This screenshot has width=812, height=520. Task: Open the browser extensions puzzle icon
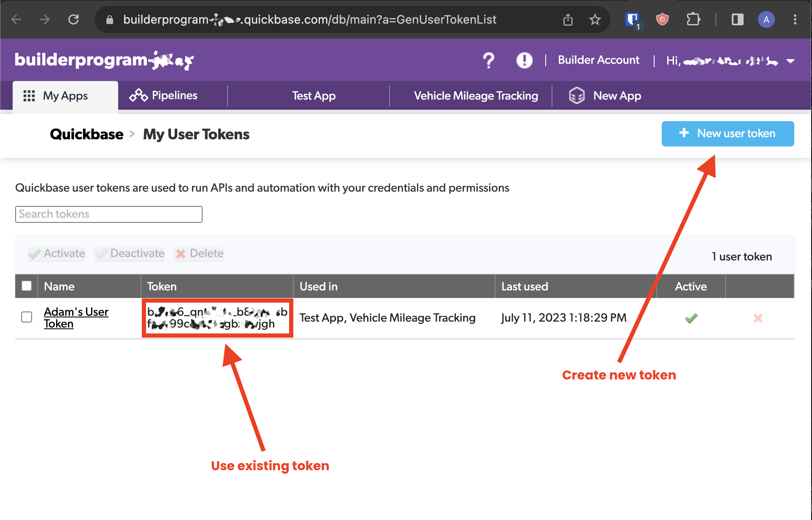point(693,19)
